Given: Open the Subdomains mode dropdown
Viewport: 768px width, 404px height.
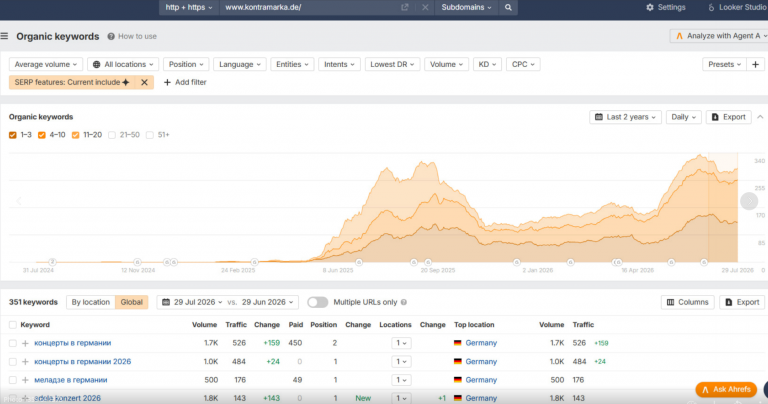Looking at the screenshot, I should coord(466,7).
